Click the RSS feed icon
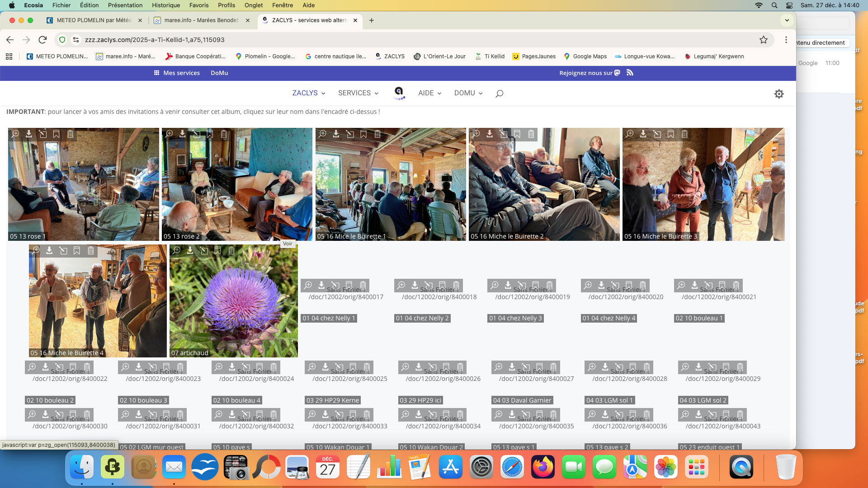 [630, 73]
